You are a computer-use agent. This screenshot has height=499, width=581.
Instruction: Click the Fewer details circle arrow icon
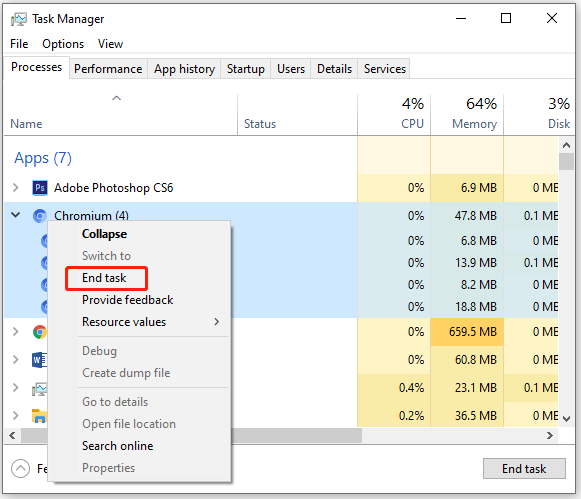(x=20, y=468)
